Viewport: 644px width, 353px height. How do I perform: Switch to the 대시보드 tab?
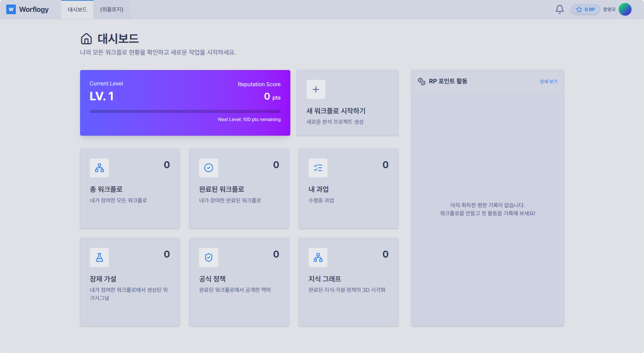pos(77,10)
